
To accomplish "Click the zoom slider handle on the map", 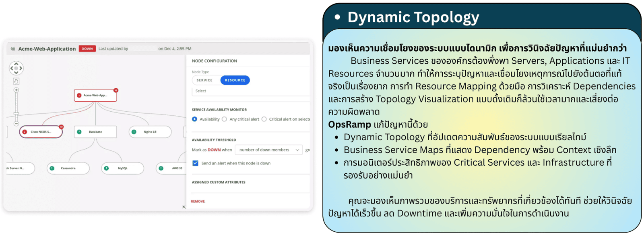I will (x=16, y=114).
